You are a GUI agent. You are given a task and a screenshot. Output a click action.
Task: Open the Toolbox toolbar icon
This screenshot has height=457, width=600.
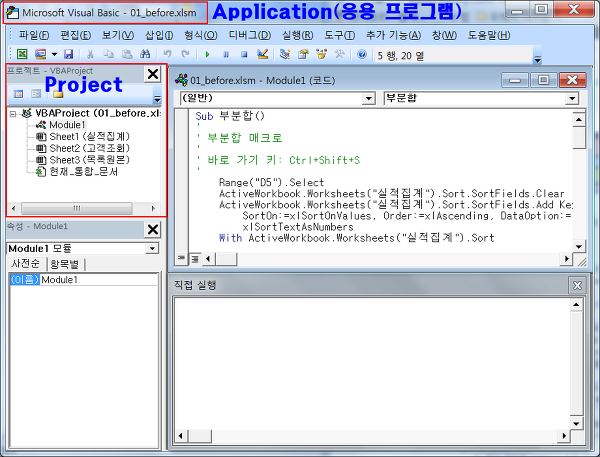[339, 54]
